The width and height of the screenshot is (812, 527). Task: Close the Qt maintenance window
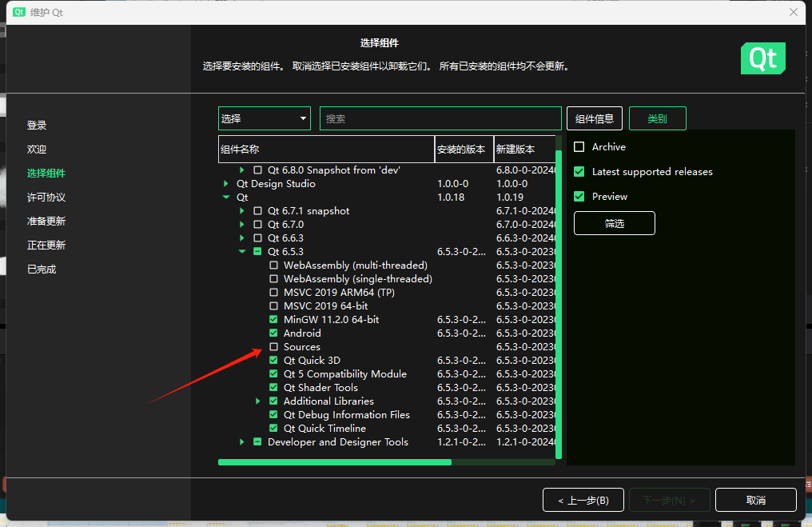pos(794,12)
